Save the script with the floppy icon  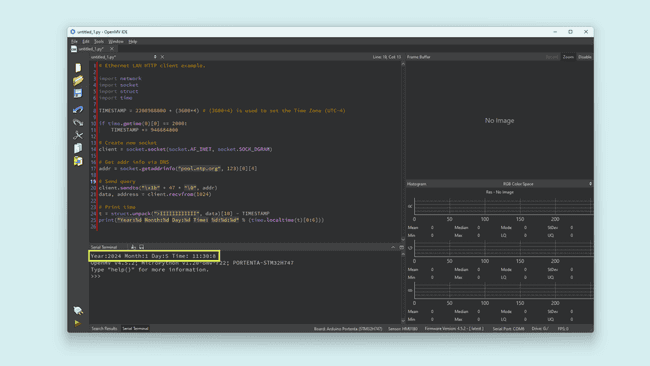[x=78, y=93]
